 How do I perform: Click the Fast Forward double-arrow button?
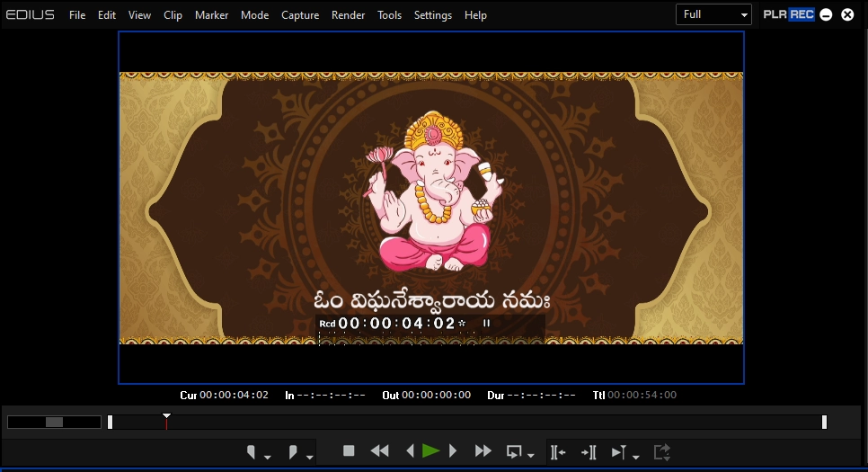pyautogui.click(x=483, y=451)
